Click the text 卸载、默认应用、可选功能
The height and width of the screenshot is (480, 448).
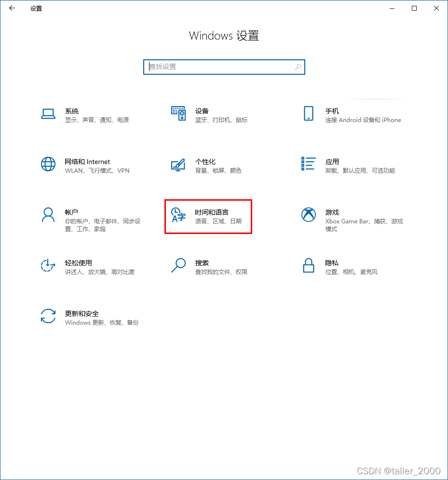[360, 170]
